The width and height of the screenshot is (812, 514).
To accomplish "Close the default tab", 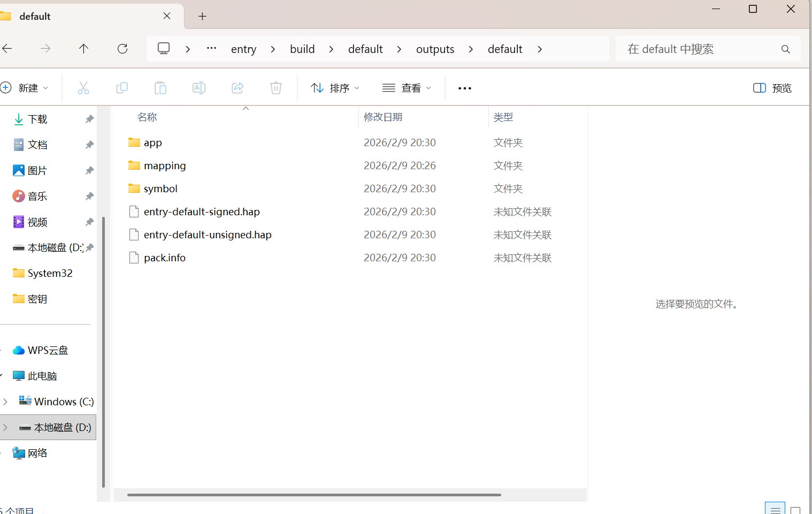I will tap(167, 16).
